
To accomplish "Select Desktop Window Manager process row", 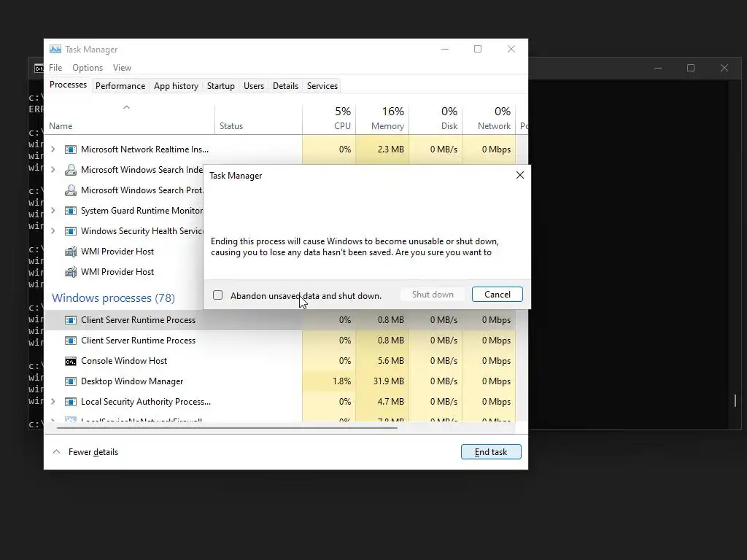I will [279, 381].
